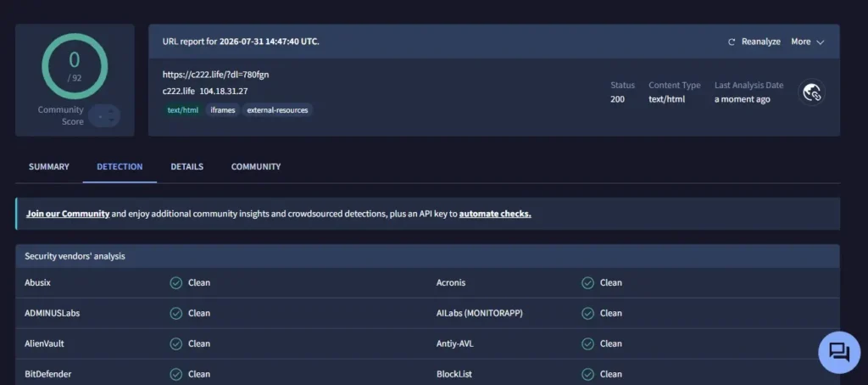Open the globe link icon beside Last Analysis Date

point(811,92)
